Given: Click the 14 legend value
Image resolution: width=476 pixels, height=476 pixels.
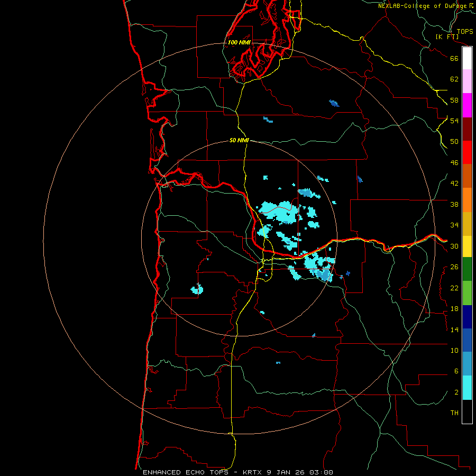Looking at the screenshot, I should pyautogui.click(x=454, y=329).
